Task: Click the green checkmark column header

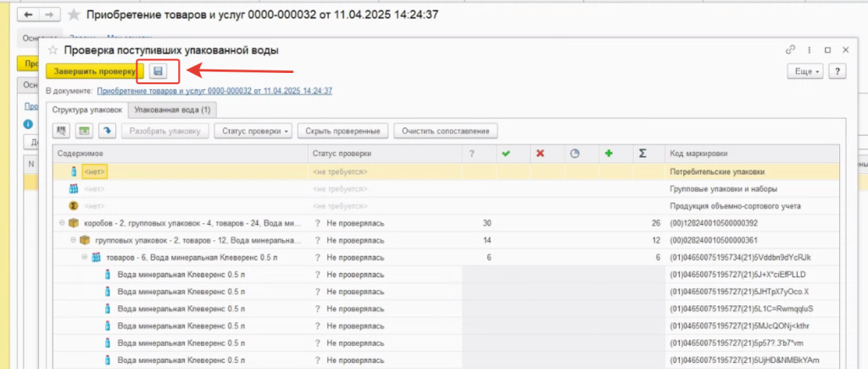Action: [505, 153]
